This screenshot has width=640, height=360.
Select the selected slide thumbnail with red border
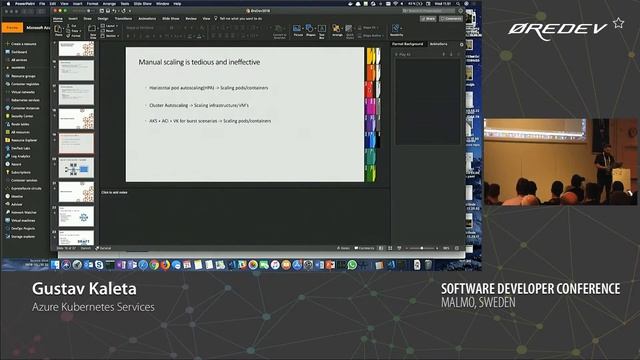click(76, 143)
